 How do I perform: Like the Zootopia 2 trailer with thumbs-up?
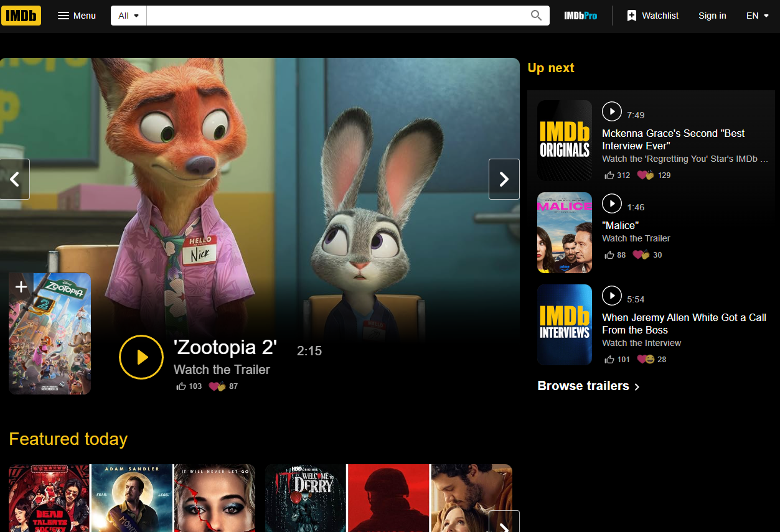pos(182,386)
